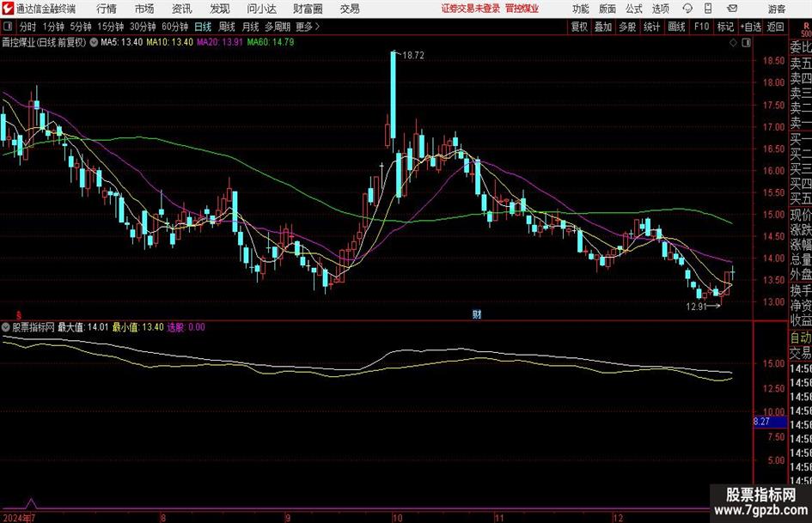Click the MA5: 13.40 label

[x=121, y=42]
